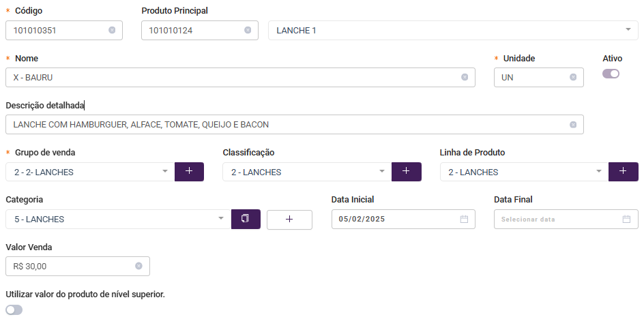Clear the Nome field X - BAURU
Screen dimensions: 644x317
pos(465,77)
